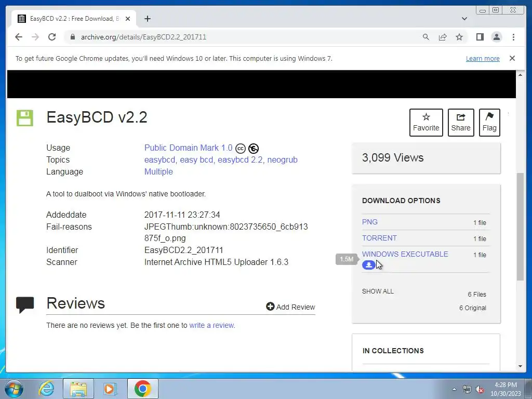Open the address bar zoom search icon

coord(426,37)
